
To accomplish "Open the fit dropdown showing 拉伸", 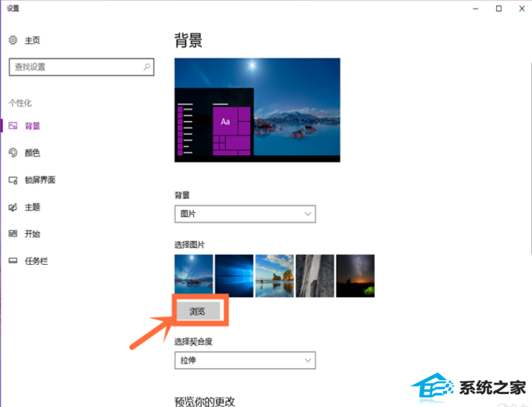I will (x=245, y=361).
